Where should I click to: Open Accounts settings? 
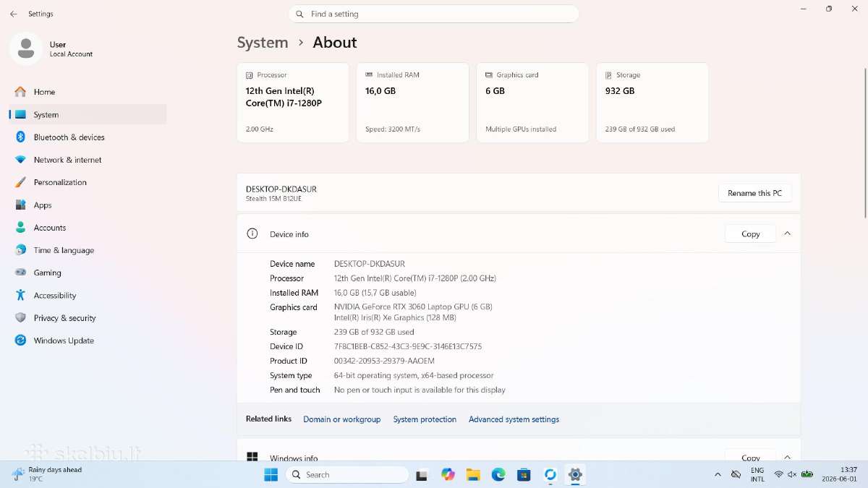pyautogui.click(x=50, y=228)
